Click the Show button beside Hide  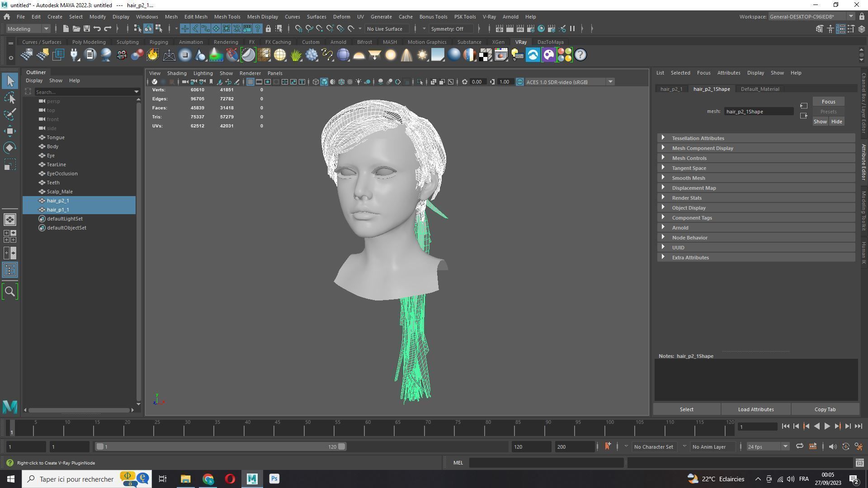820,122
